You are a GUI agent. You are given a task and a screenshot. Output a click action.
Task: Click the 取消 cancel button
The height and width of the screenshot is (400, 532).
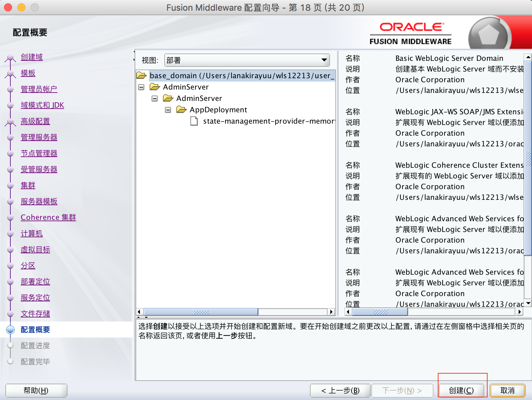508,390
